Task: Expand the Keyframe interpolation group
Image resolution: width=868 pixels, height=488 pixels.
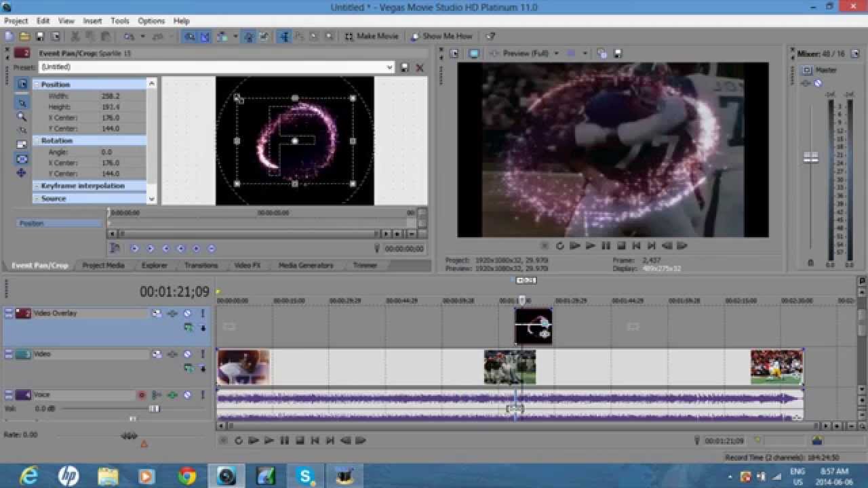Action: (37, 186)
